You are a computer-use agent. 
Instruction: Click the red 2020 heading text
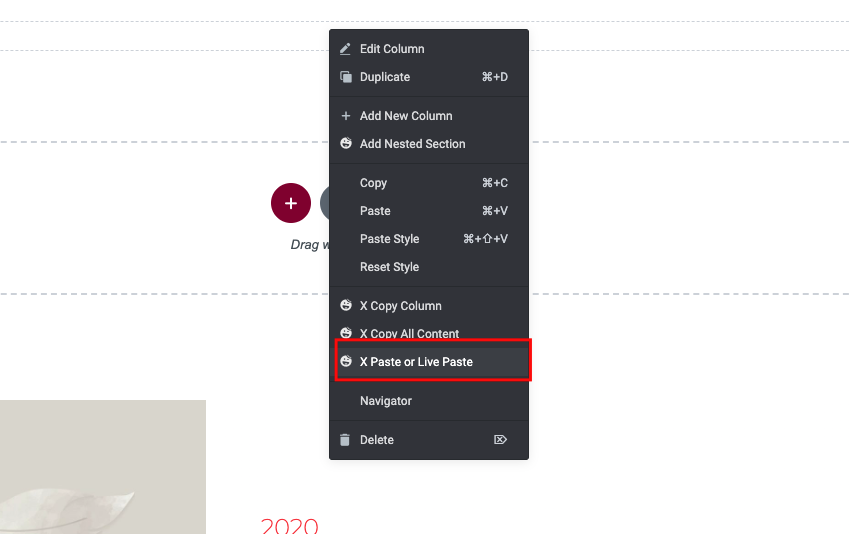click(x=290, y=526)
